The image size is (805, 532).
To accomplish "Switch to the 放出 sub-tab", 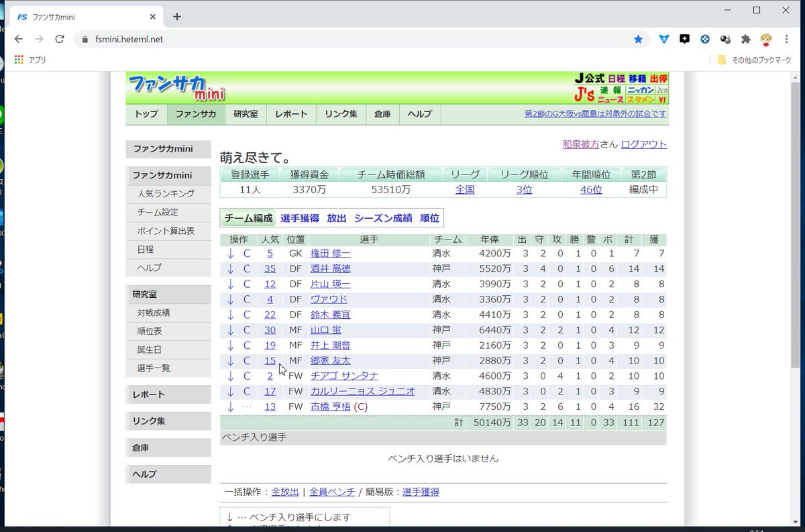I will click(x=337, y=218).
